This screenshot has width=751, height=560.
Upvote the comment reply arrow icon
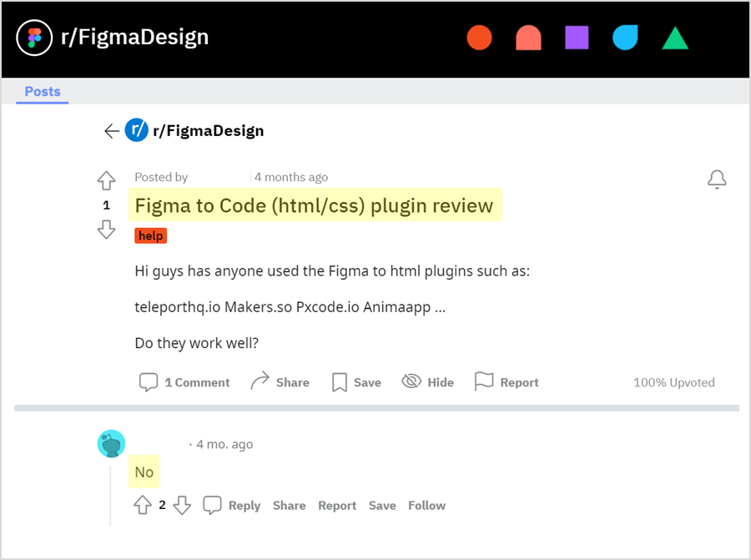click(143, 505)
